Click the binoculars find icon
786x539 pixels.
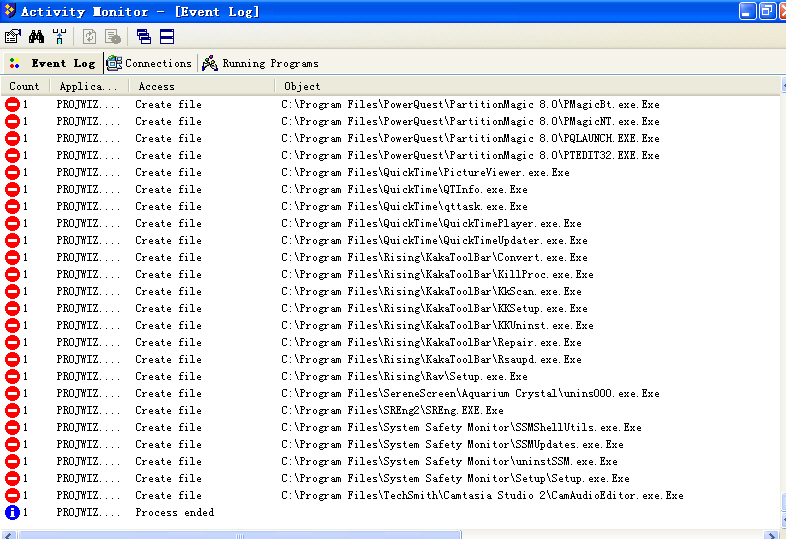click(36, 37)
